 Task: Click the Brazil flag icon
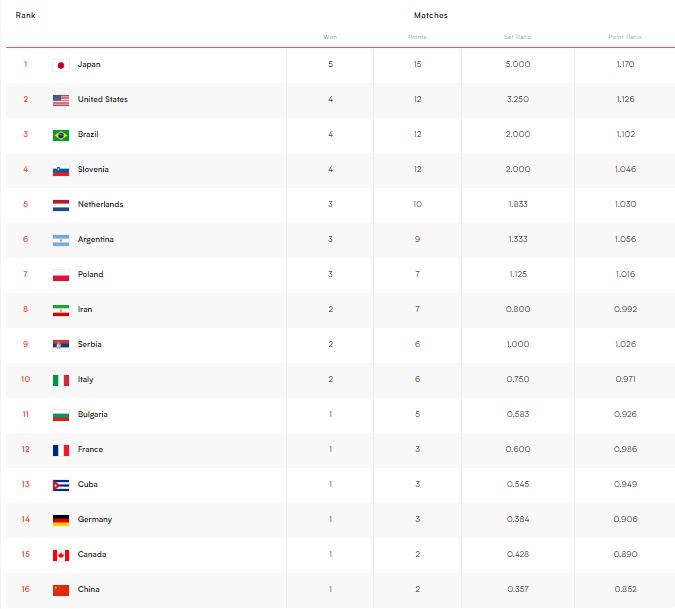coord(60,135)
